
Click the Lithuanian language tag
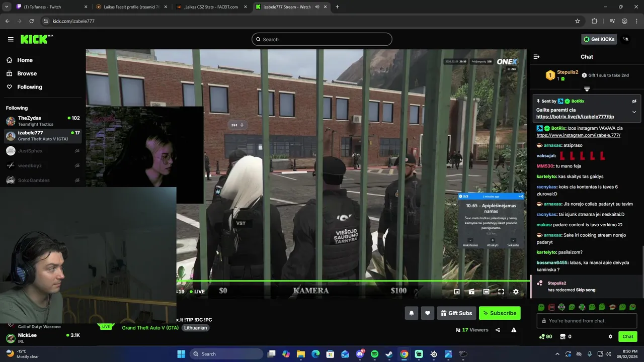coord(195,328)
